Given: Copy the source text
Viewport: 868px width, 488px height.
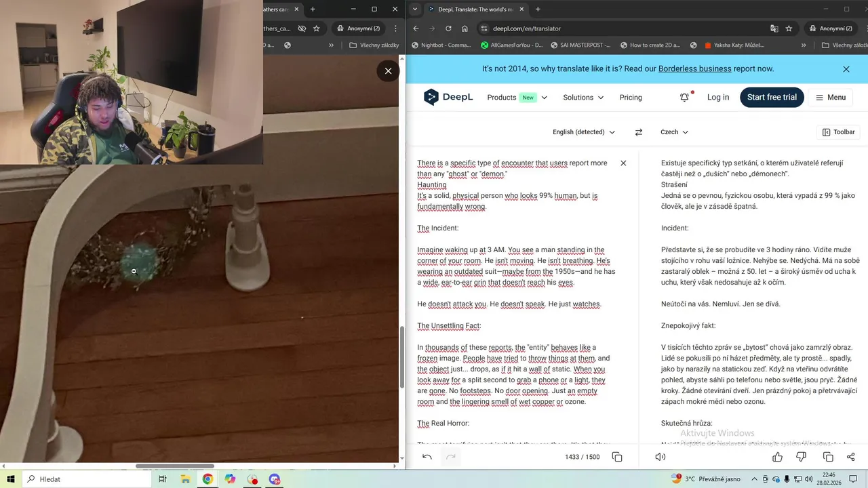Looking at the screenshot, I should tap(617, 457).
